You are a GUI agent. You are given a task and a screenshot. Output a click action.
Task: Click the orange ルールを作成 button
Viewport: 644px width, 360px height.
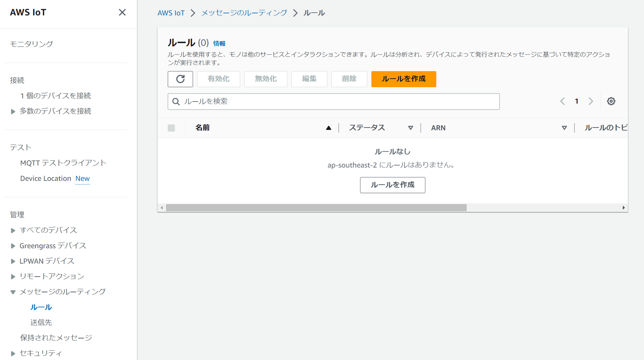pyautogui.click(x=403, y=79)
